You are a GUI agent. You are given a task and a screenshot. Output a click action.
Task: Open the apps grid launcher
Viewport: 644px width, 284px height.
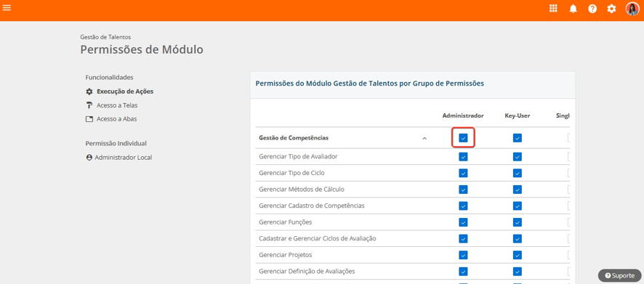click(x=553, y=9)
